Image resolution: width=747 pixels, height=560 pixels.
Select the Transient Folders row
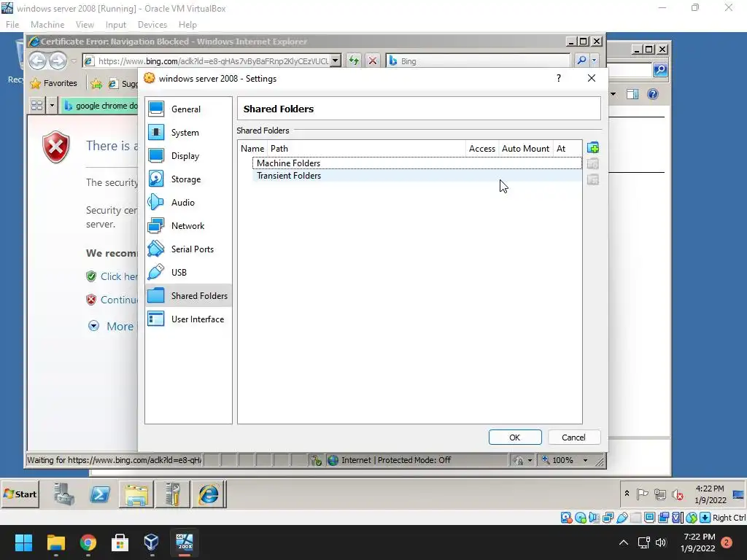417,176
